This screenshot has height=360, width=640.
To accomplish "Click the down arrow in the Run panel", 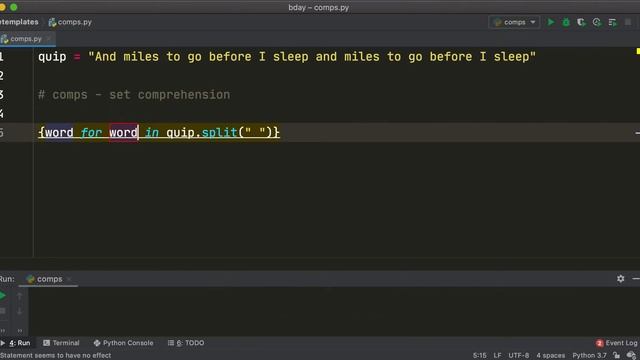I will (x=19, y=311).
